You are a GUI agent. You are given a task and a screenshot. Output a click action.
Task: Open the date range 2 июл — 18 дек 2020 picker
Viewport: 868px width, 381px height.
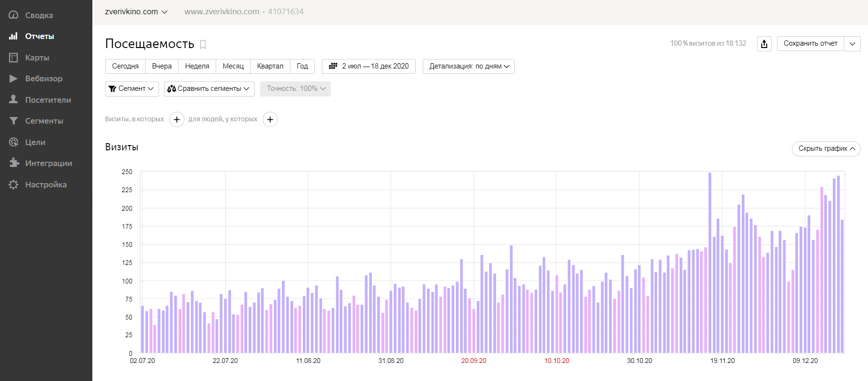pyautogui.click(x=369, y=66)
